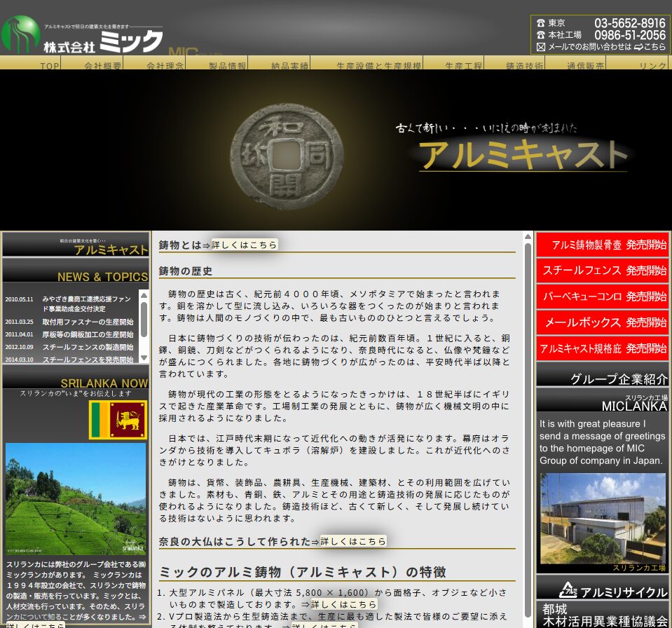Click the Tokyo phone number 03-5652-8916

[x=629, y=23]
